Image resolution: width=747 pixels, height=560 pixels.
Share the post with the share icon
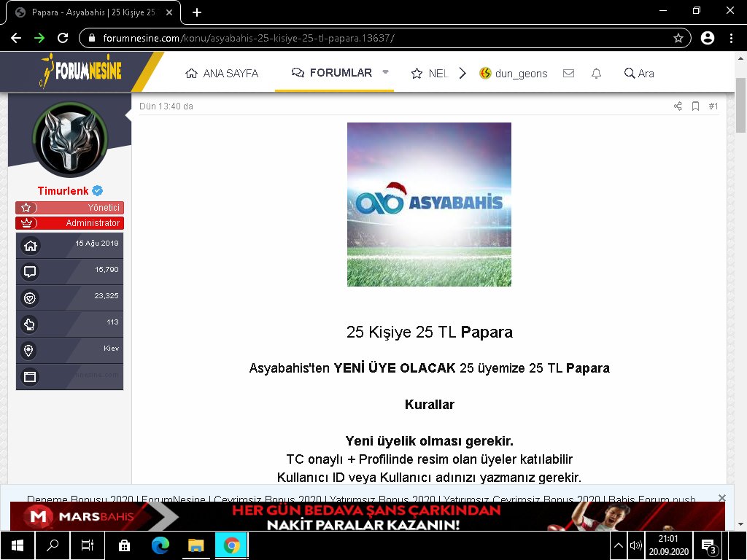(x=678, y=106)
